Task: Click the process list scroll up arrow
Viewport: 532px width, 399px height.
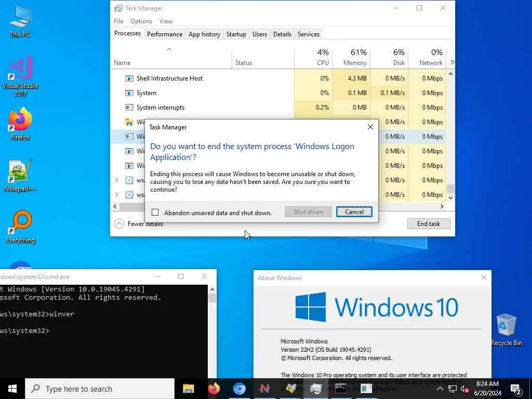Action: [450, 74]
